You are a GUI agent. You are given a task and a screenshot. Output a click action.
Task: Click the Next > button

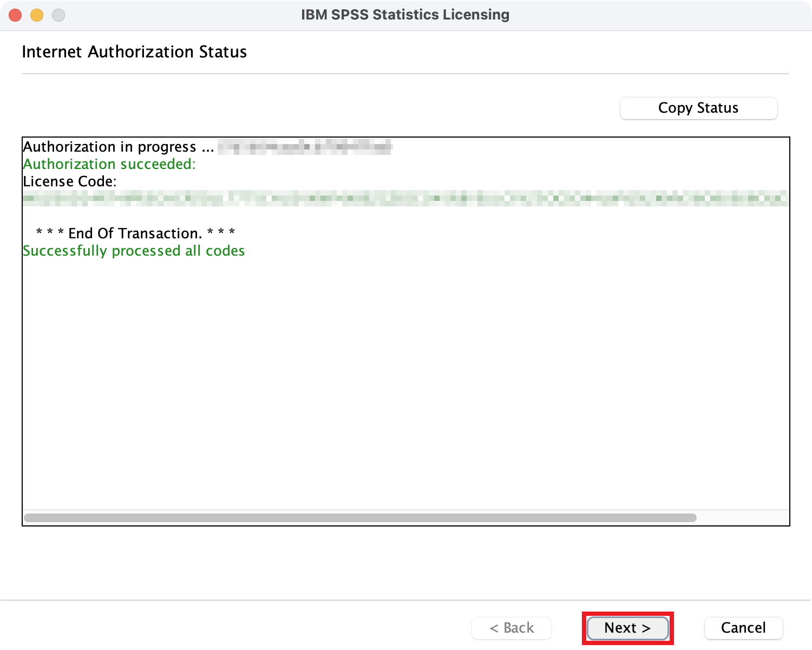(x=628, y=628)
